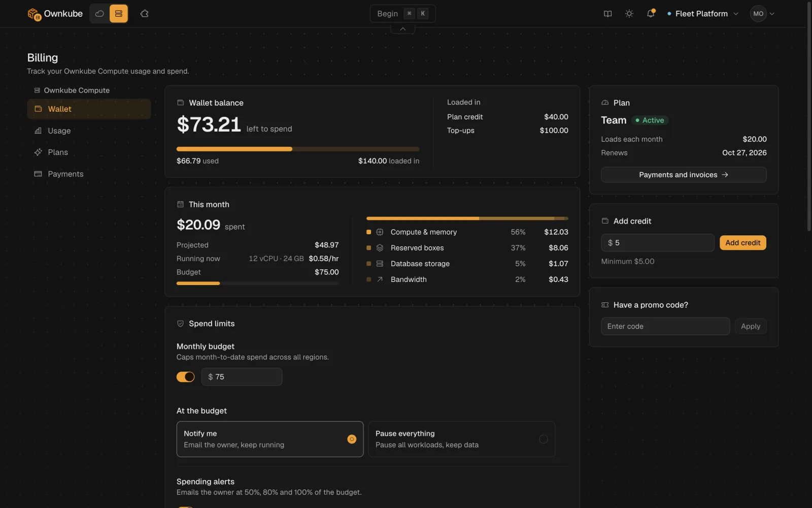Viewport: 812px width, 508px height.
Task: Click the This month calendar icon
Action: 180,204
